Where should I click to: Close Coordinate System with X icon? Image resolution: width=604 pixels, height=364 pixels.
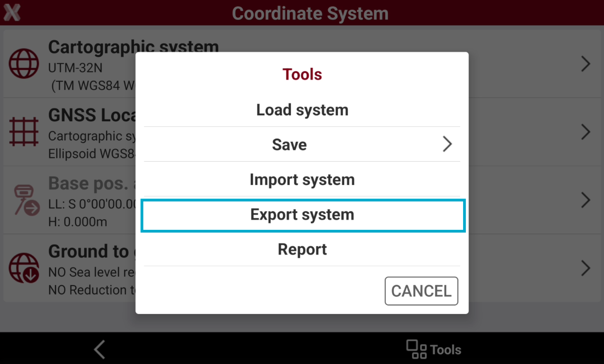click(12, 13)
